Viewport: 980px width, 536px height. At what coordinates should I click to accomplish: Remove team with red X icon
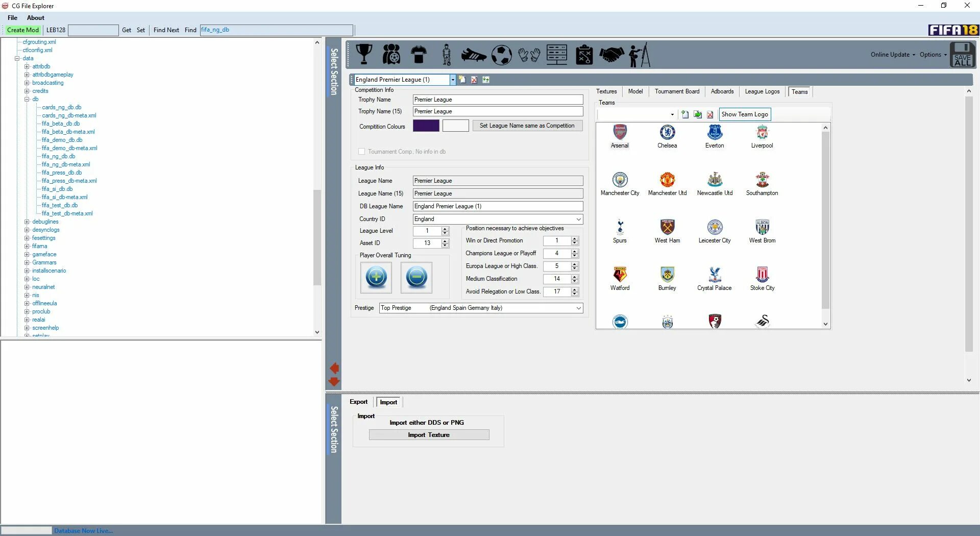710,114
